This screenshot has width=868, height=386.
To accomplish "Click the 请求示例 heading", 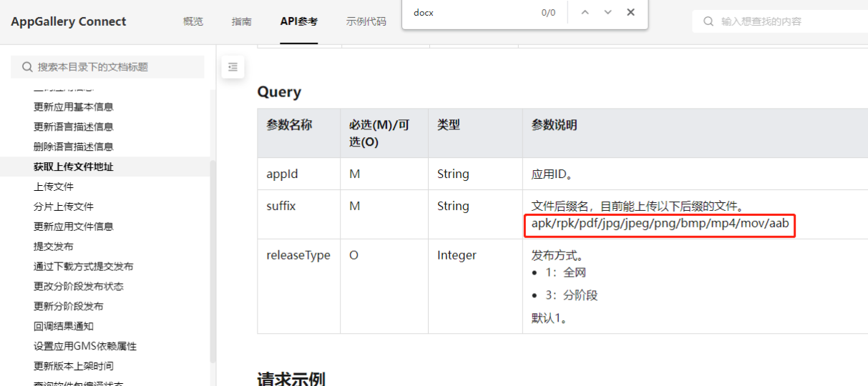I will pyautogui.click(x=291, y=378).
